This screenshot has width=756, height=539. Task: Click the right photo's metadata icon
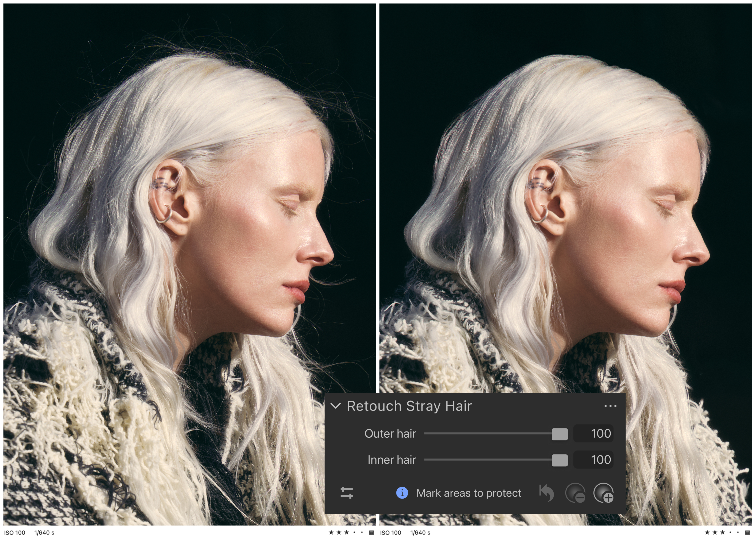(x=748, y=533)
